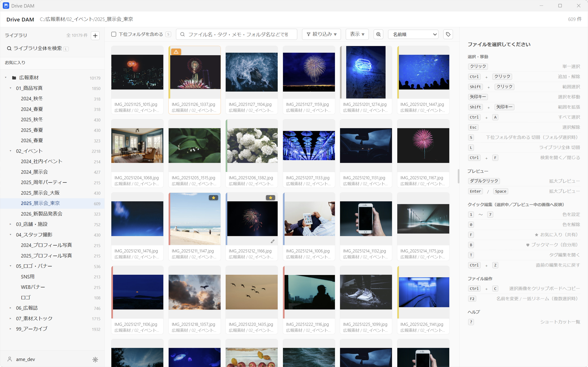
Task: Collapse the 05_ロゴ・バナー folder arrow
Action: tap(10, 266)
